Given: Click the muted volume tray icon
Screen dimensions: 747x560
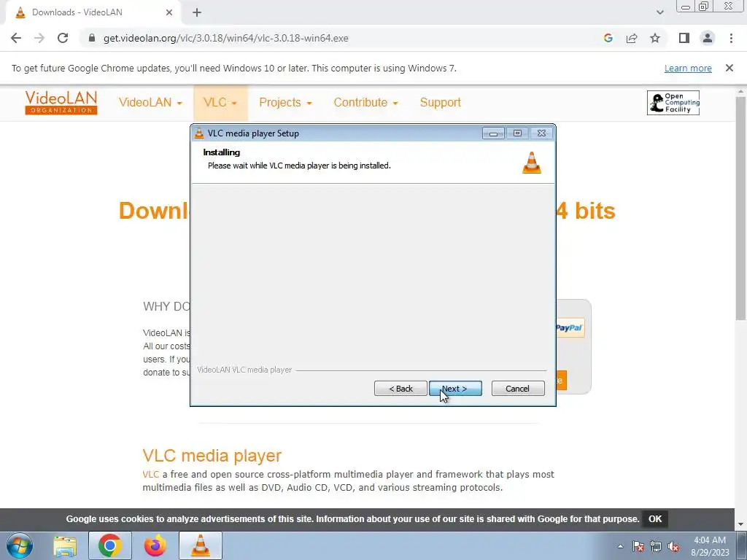Looking at the screenshot, I should click(x=673, y=546).
